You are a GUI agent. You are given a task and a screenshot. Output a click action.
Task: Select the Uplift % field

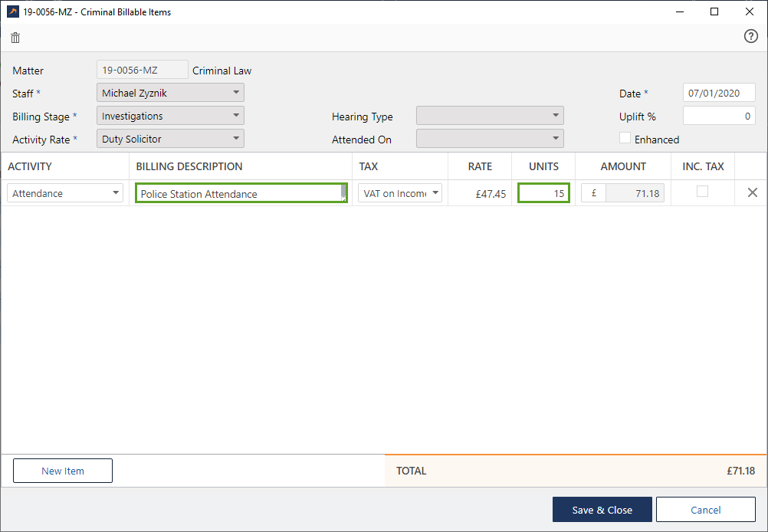pyautogui.click(x=718, y=117)
